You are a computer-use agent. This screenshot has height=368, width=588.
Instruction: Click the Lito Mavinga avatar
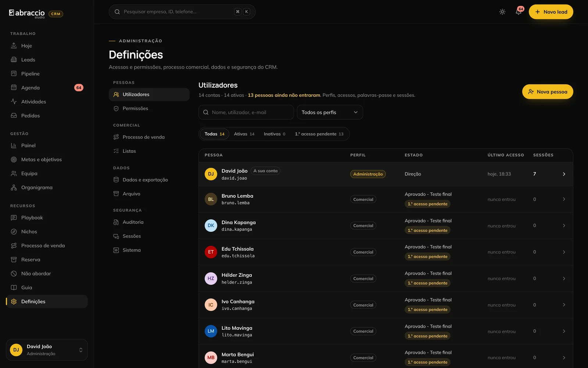211,331
